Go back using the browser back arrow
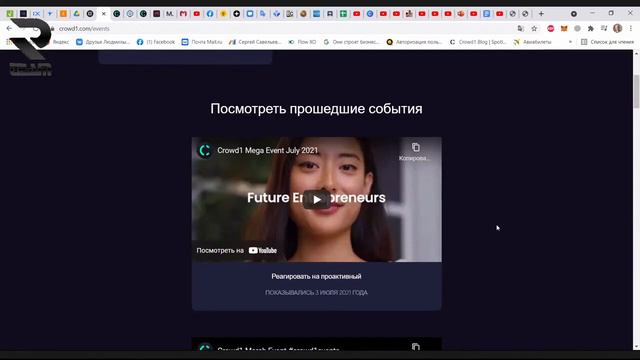Image resolution: width=640 pixels, height=360 pixels. [x=9, y=29]
